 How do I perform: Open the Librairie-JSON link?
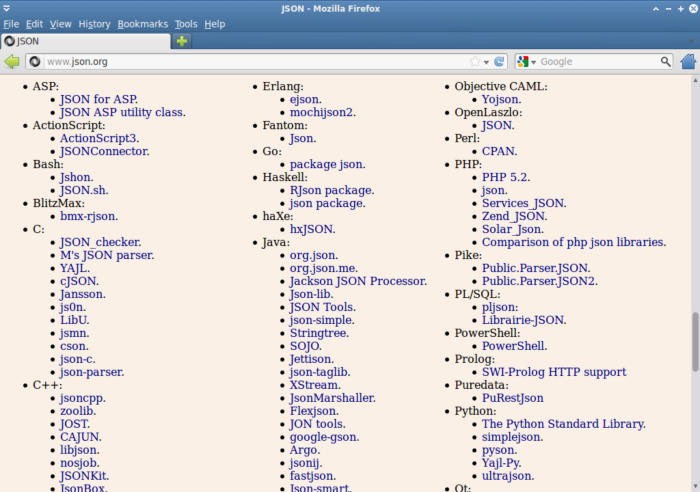coord(524,320)
